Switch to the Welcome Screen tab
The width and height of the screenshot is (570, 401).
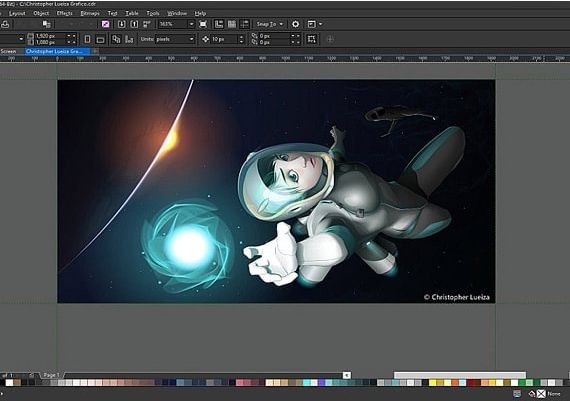[x=8, y=51]
